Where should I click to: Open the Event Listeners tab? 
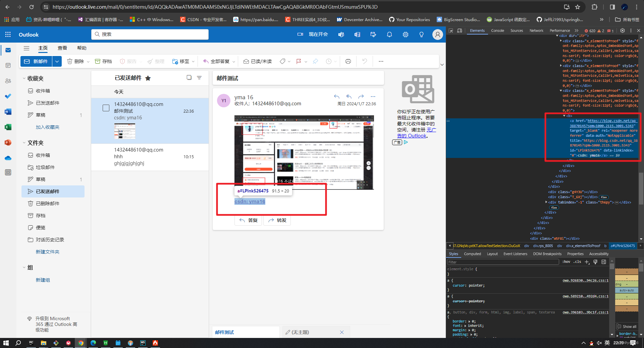(515, 254)
